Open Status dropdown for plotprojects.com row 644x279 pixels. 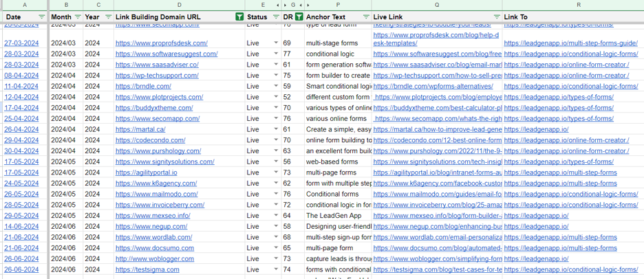click(x=276, y=98)
